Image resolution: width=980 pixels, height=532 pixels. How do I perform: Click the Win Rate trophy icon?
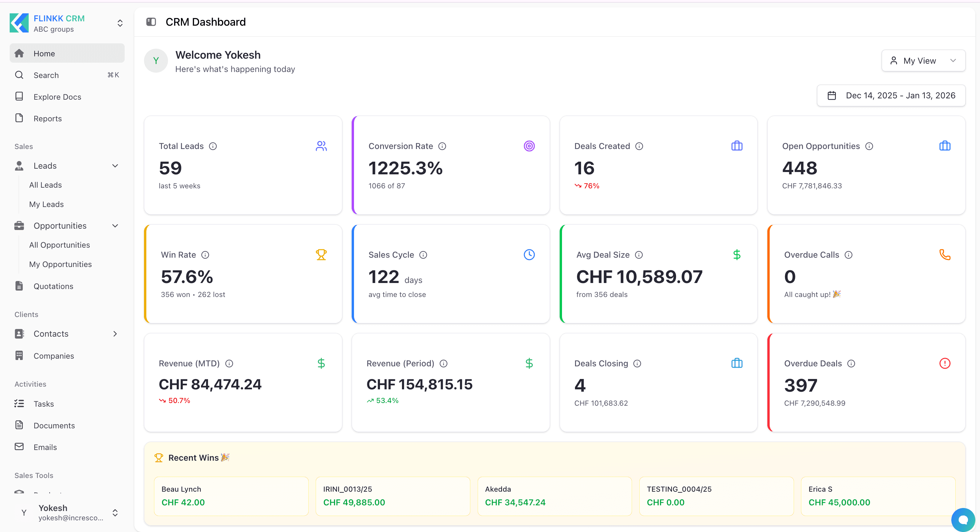pos(321,255)
